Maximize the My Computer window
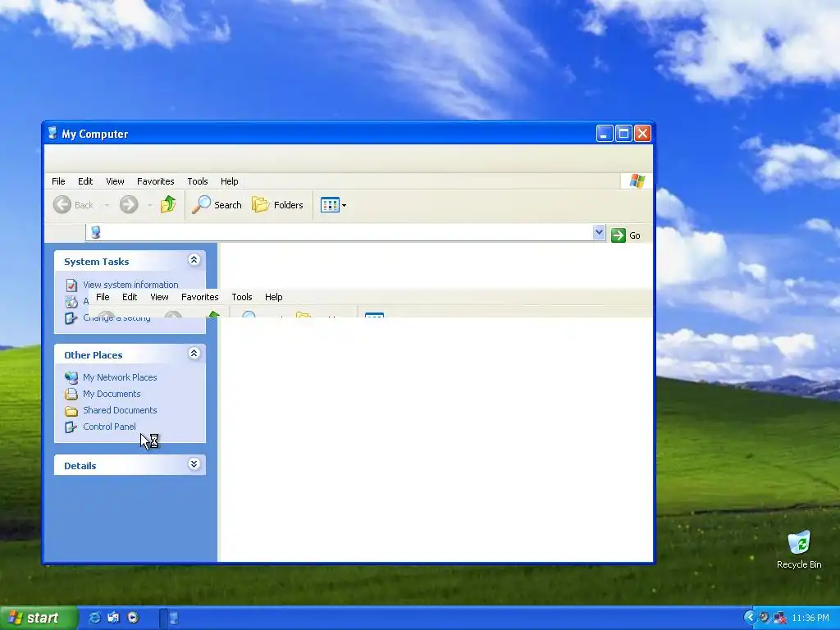 623,134
